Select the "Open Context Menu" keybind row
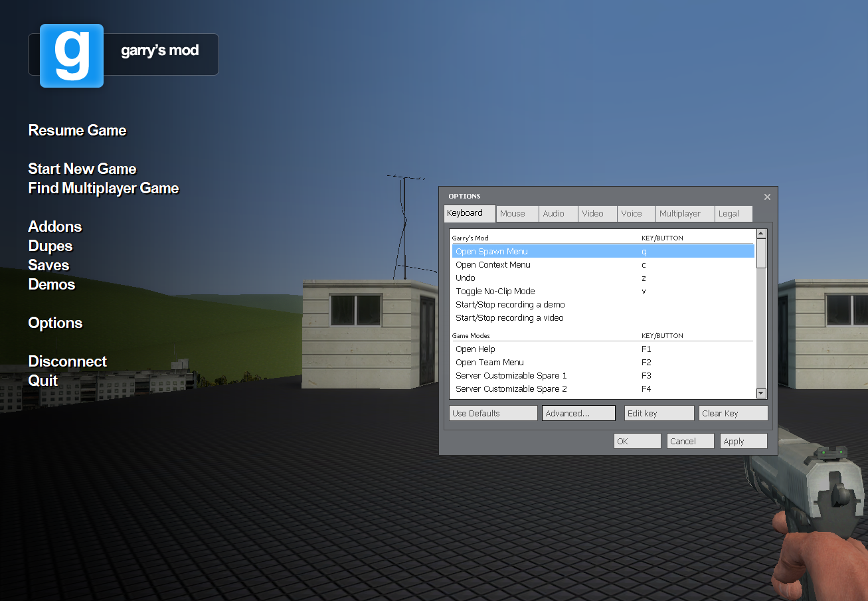The width and height of the screenshot is (868, 601). [x=603, y=264]
